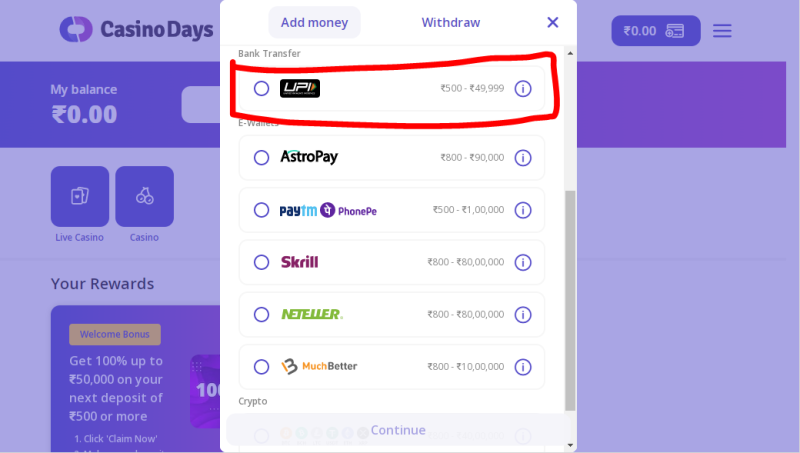The height and width of the screenshot is (453, 800).
Task: Show MuchBetter info icon
Action: click(x=522, y=367)
